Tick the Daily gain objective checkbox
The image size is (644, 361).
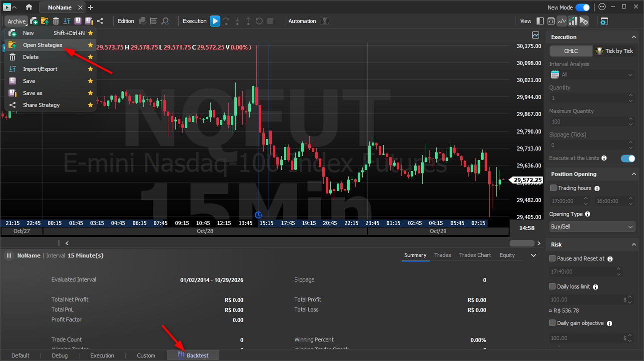click(553, 323)
